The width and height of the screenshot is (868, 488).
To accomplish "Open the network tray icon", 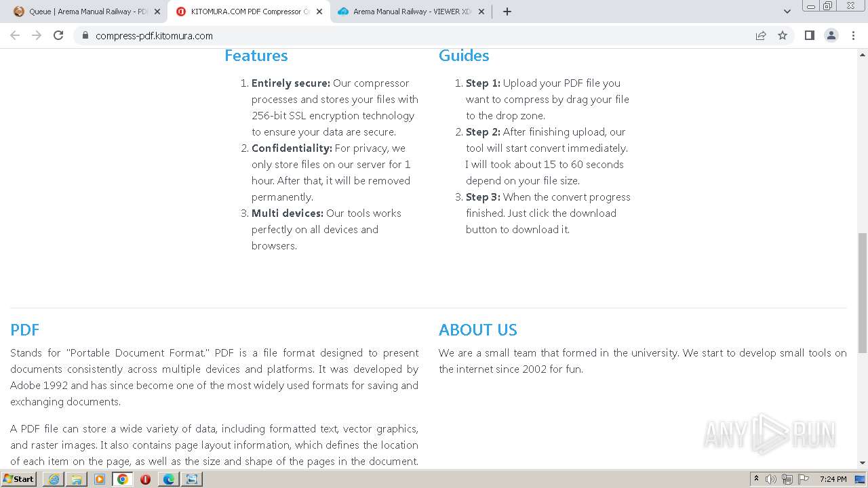I will coord(787,479).
